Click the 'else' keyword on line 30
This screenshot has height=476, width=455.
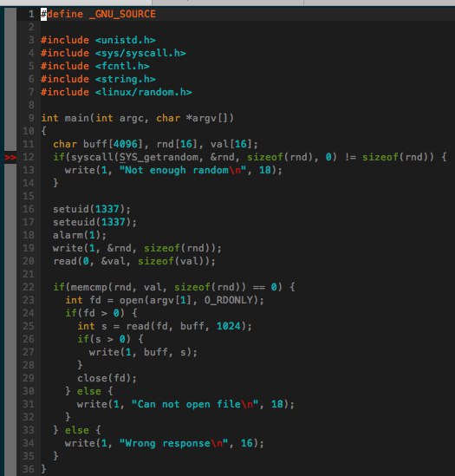[x=89, y=391]
